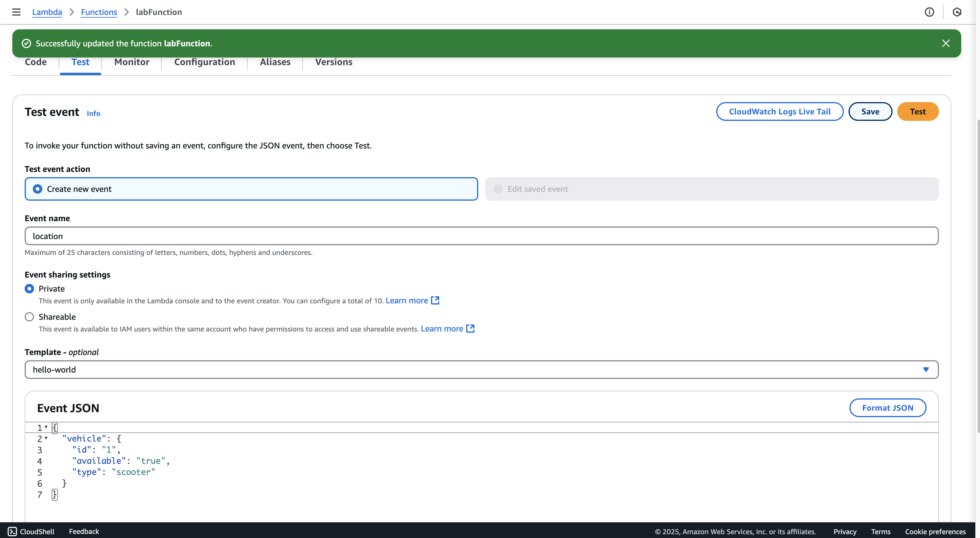Image resolution: width=980 pixels, height=538 pixels.
Task: Click the success checkmark icon in banner
Action: tap(26, 43)
